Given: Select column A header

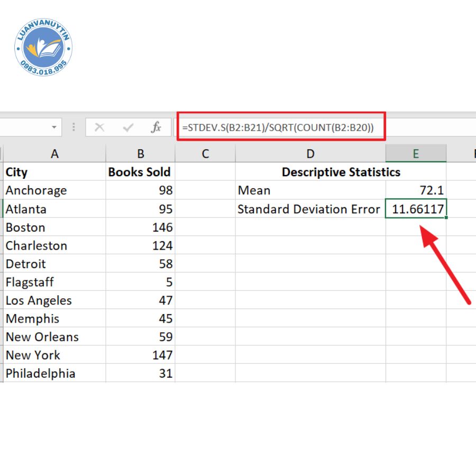Looking at the screenshot, I should coord(54,154).
